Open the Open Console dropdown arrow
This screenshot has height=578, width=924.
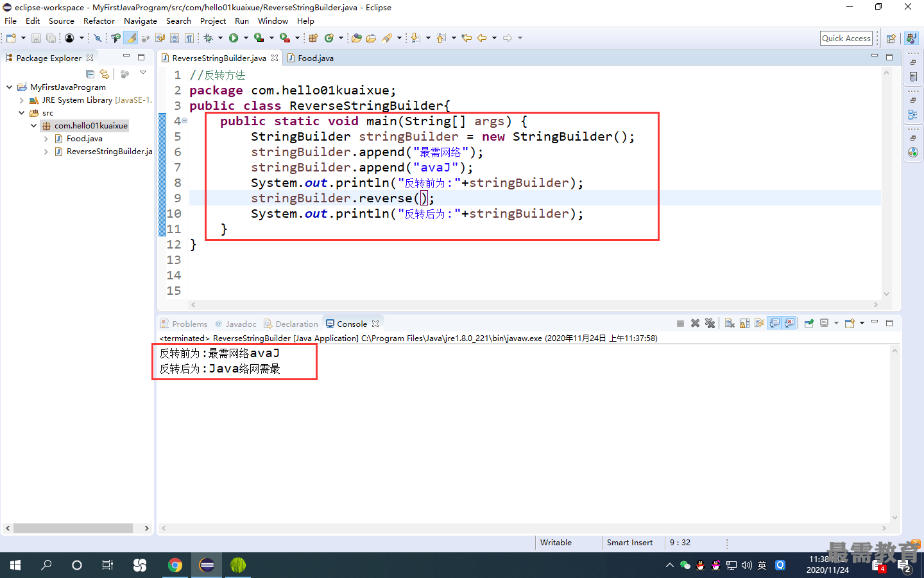click(x=862, y=323)
